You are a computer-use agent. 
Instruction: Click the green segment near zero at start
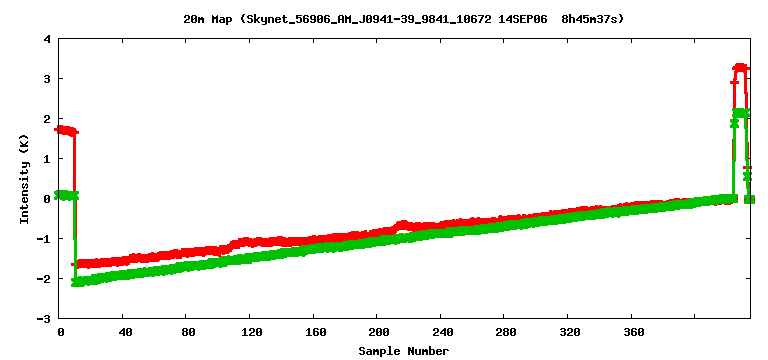coord(67,195)
